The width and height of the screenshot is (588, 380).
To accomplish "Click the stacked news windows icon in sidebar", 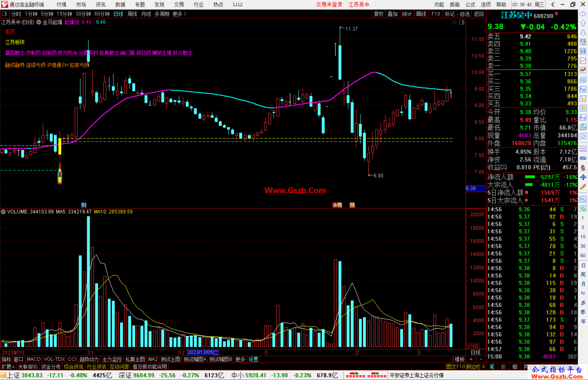I will 583,80.
